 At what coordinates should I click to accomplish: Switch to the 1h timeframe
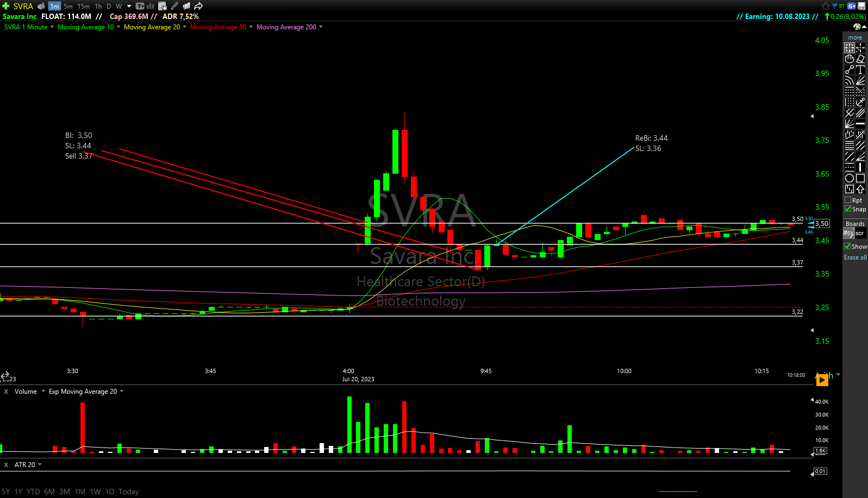coord(98,7)
